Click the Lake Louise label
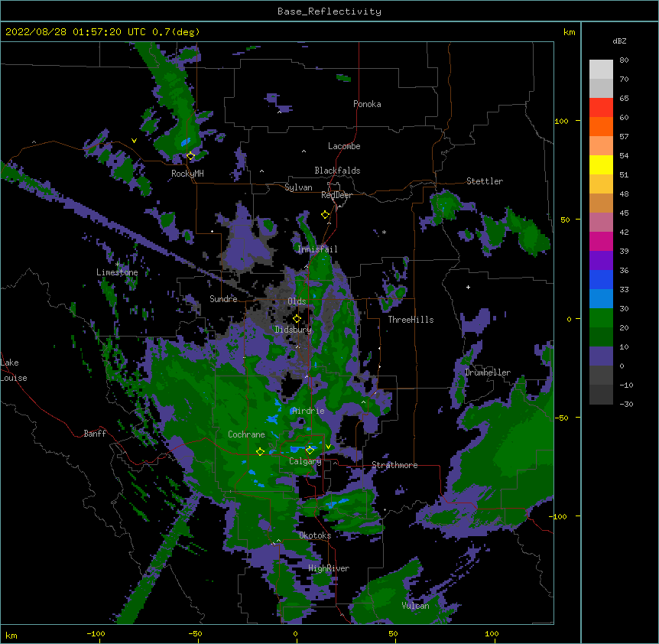 click(x=14, y=370)
